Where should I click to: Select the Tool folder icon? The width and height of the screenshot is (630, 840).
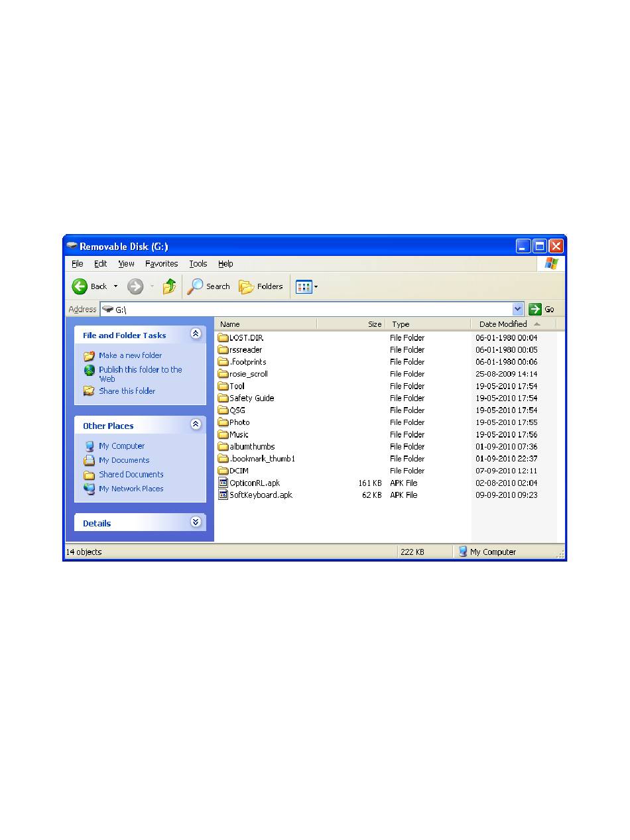(x=223, y=386)
